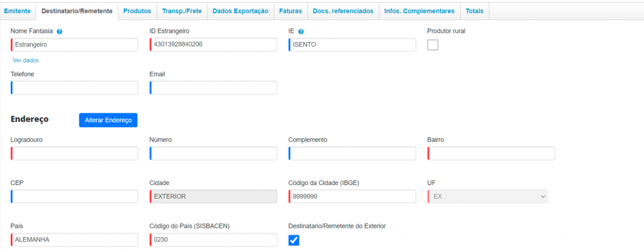Switch to the Emitente tab
644x251 pixels.
(x=17, y=11)
